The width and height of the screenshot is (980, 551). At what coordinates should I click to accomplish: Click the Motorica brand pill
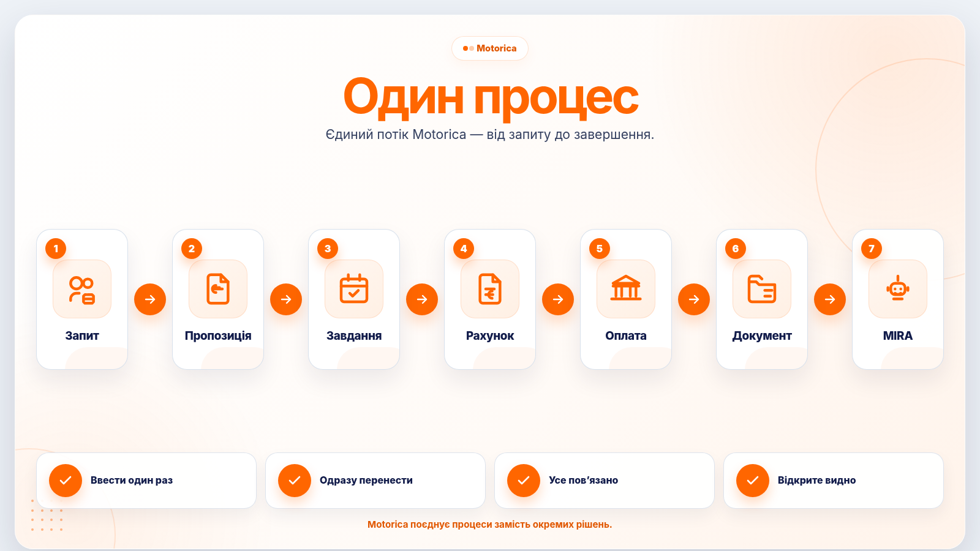point(490,48)
